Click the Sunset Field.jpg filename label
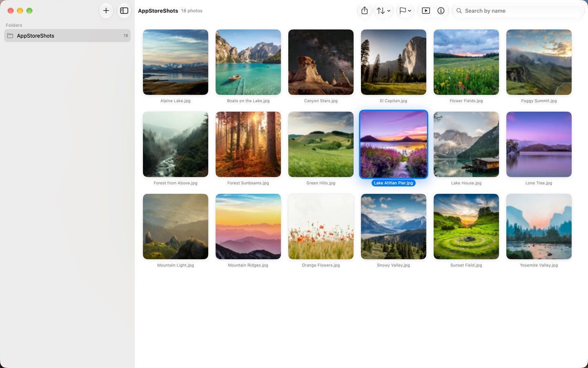 click(x=466, y=265)
